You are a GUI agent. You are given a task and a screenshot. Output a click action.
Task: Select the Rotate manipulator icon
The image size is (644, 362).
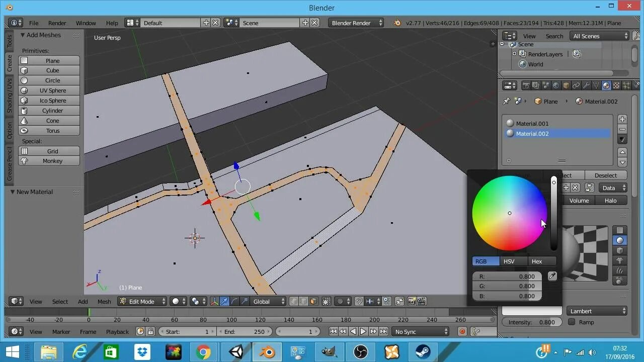(234, 301)
